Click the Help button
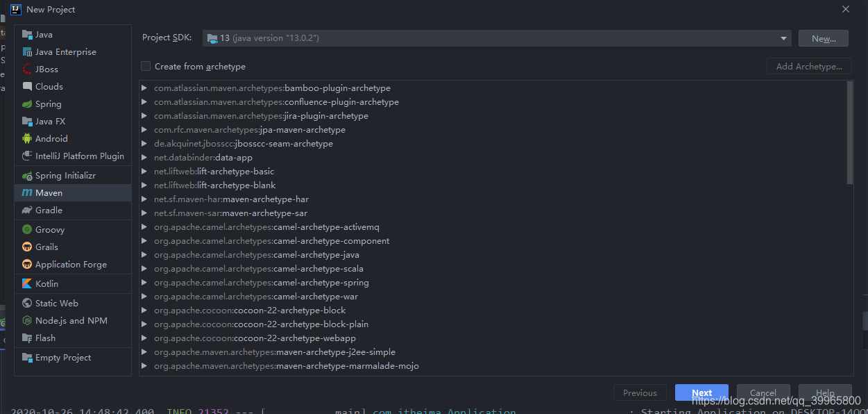The image size is (868, 414). point(825,392)
